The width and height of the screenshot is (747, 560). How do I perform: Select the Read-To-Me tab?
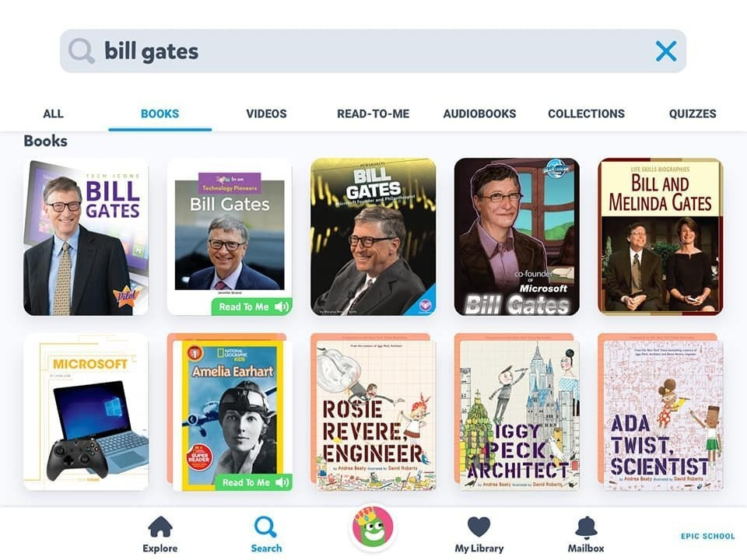click(373, 114)
